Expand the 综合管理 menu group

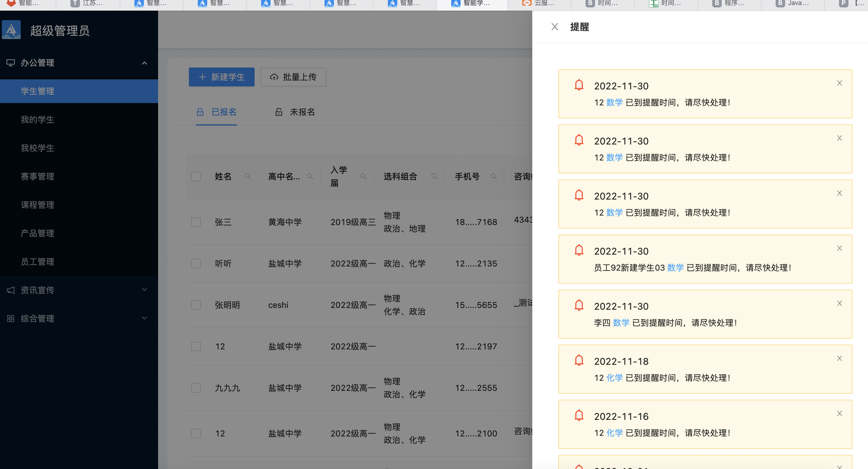(x=144, y=318)
